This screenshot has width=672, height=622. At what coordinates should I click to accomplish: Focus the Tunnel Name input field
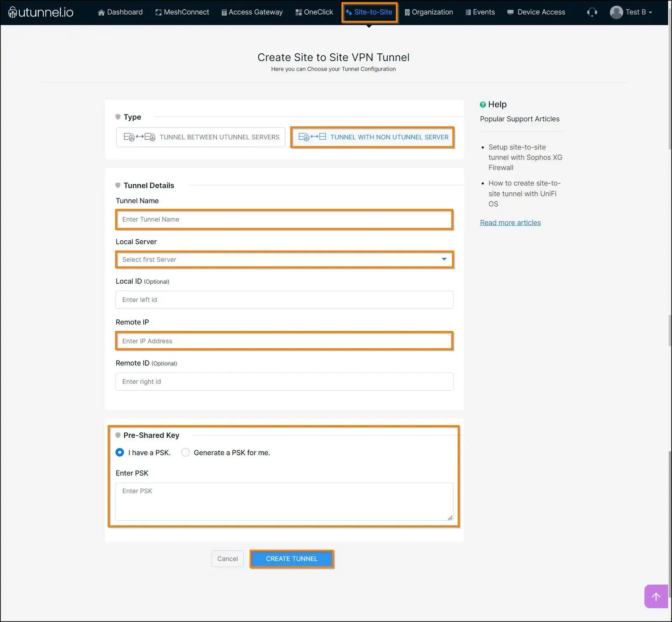tap(284, 220)
